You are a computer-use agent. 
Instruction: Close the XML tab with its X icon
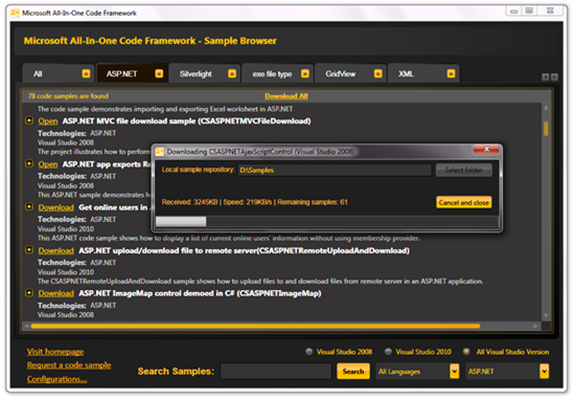point(451,74)
